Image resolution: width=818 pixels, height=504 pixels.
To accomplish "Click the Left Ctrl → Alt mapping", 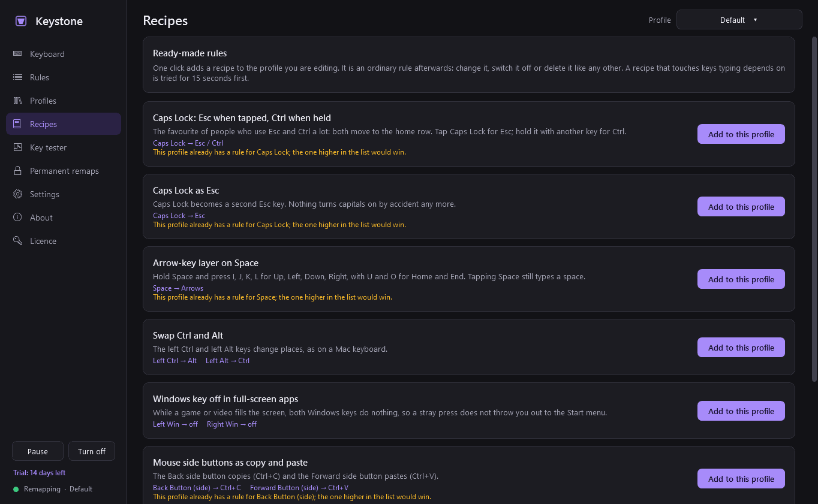I will point(175,361).
